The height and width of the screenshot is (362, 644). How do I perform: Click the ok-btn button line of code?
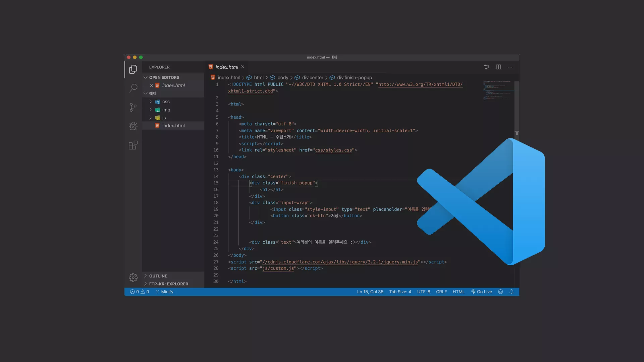pos(316,216)
